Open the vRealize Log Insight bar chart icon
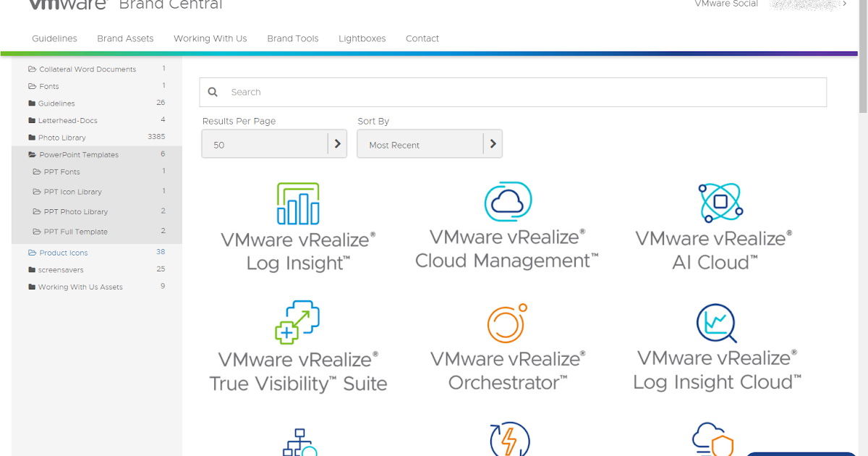This screenshot has width=868, height=456. [298, 203]
